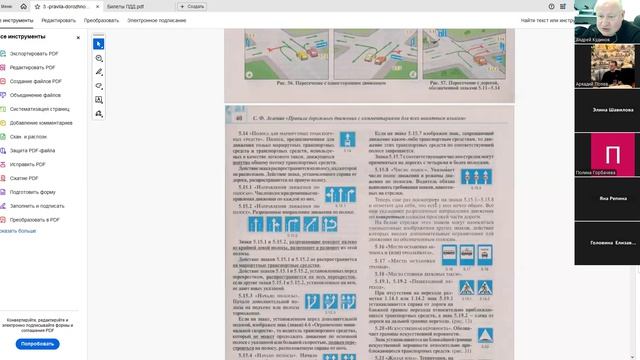
Task: Select the freehand lasso draw tool
Action: 99,86
